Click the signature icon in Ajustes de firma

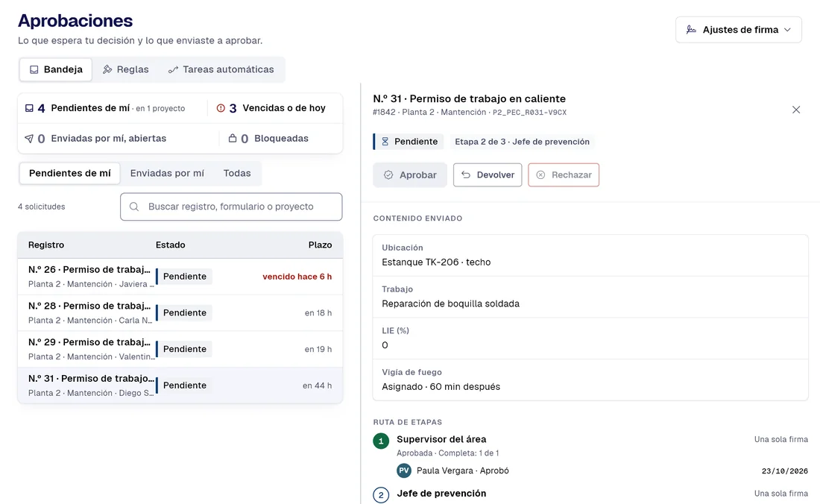691,30
